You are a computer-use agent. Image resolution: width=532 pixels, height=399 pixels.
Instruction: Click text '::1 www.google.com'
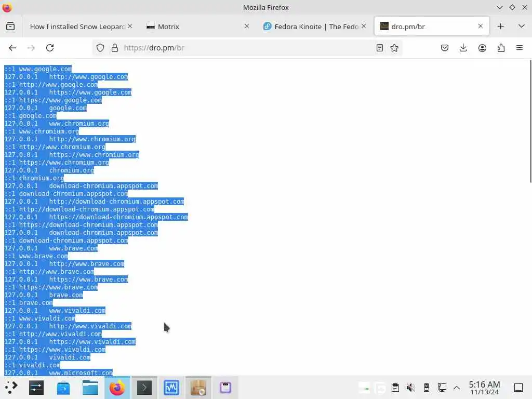click(38, 69)
